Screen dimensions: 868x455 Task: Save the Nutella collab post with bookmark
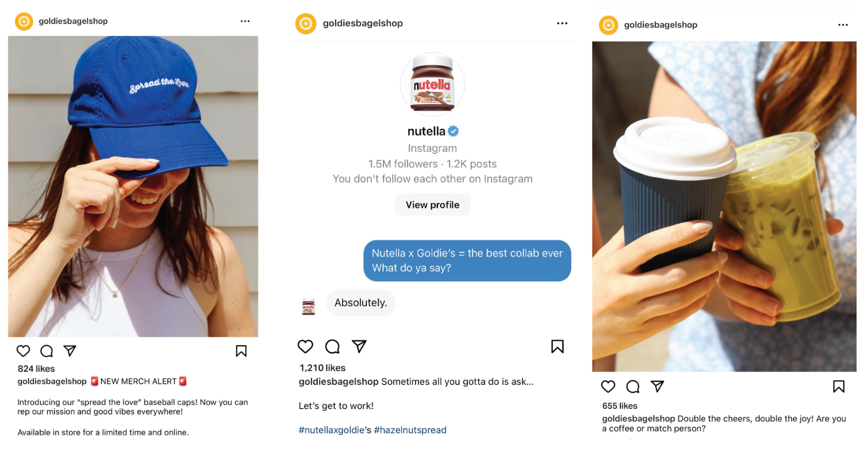[558, 347]
